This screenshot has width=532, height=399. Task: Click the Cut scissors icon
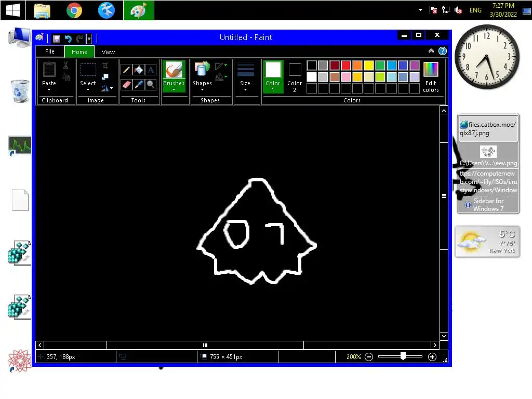(66, 66)
